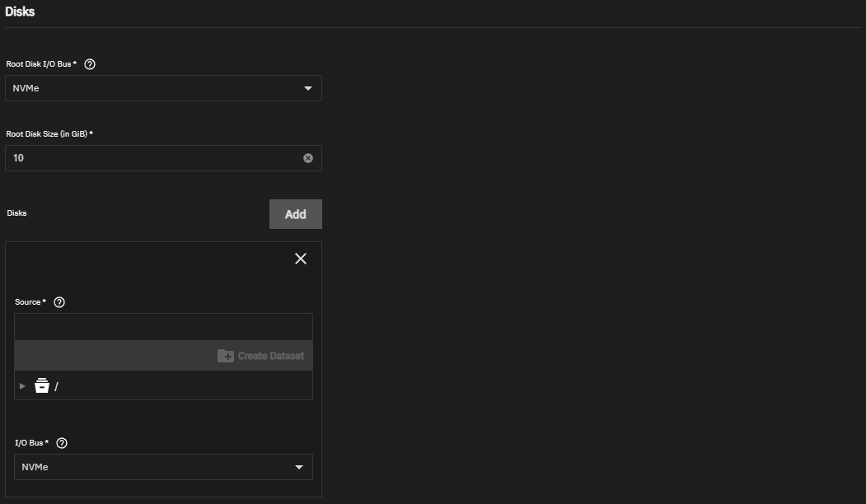Click the Root Disk Size (in GiB) label
Screen dimensions: 866x504
point(47,133)
